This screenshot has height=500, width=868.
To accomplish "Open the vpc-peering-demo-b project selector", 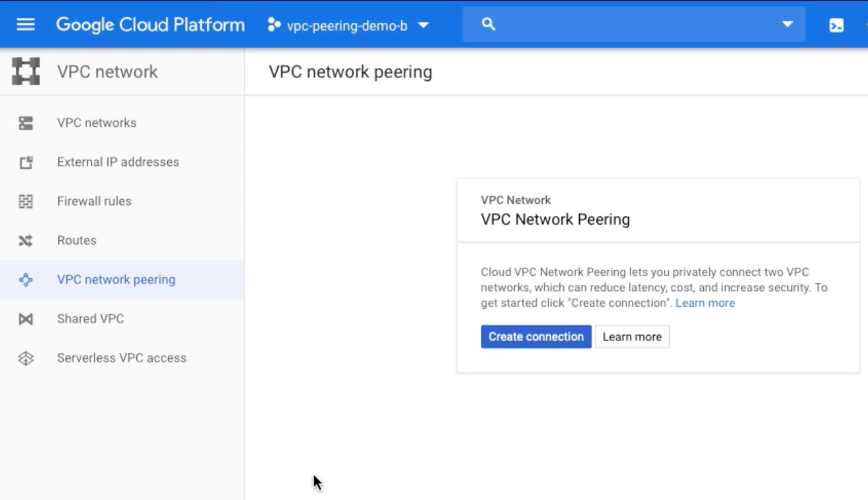I will pyautogui.click(x=348, y=25).
